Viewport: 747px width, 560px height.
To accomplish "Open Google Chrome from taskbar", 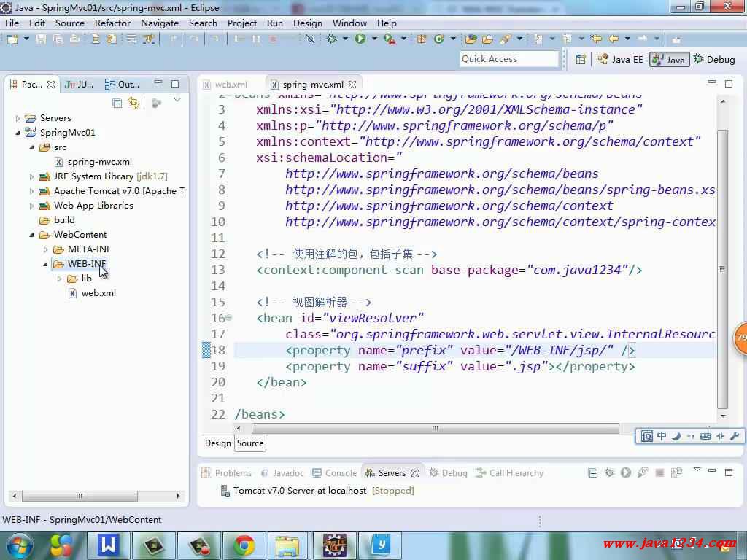I will coord(244,545).
